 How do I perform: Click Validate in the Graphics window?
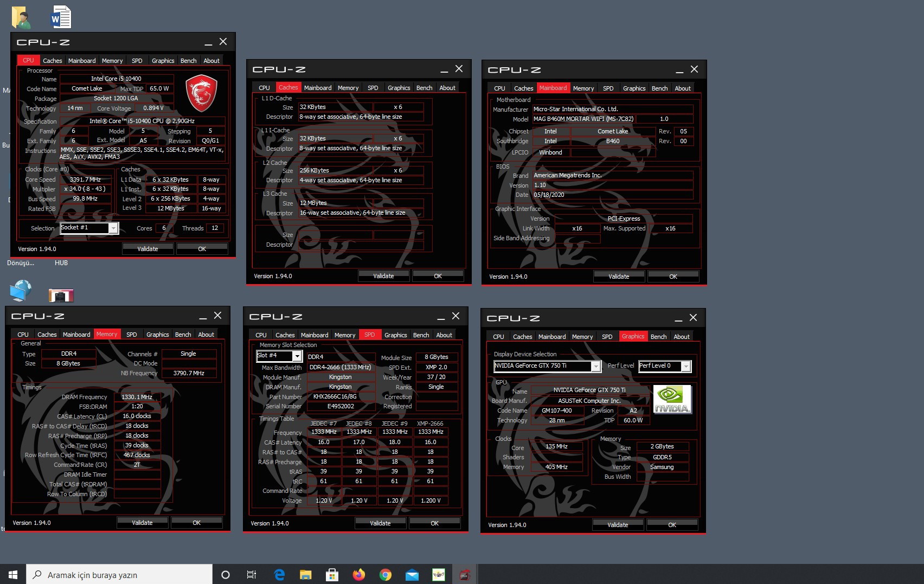click(x=618, y=525)
